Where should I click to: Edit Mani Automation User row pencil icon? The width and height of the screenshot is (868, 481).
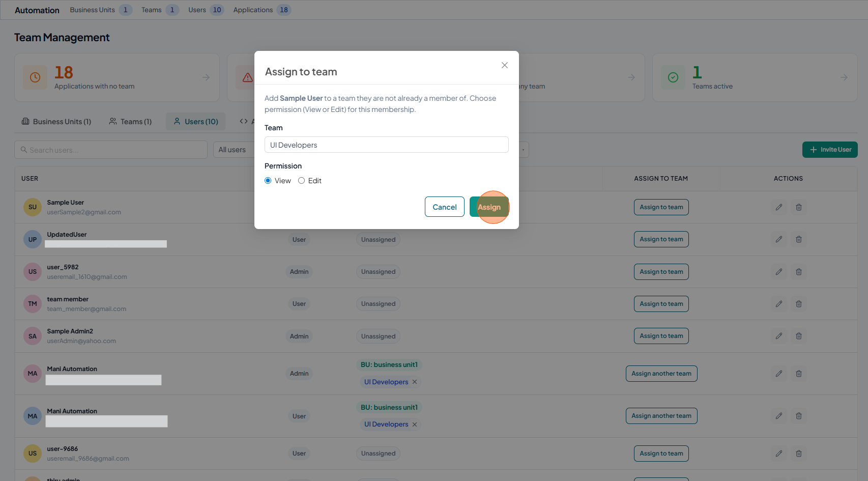pyautogui.click(x=779, y=416)
